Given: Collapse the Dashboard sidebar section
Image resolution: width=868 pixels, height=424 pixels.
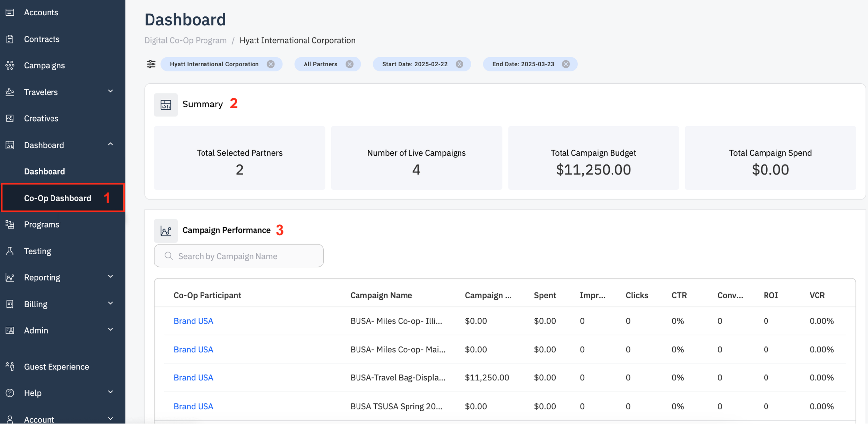Looking at the screenshot, I should pos(111,145).
